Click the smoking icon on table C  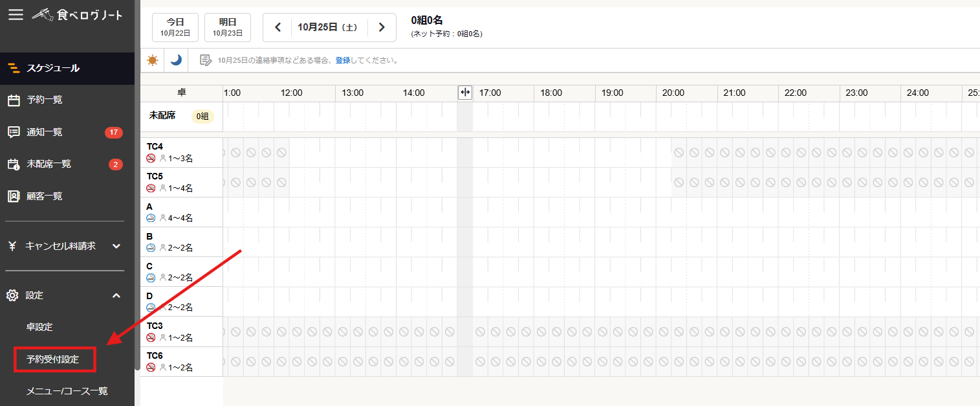click(151, 278)
